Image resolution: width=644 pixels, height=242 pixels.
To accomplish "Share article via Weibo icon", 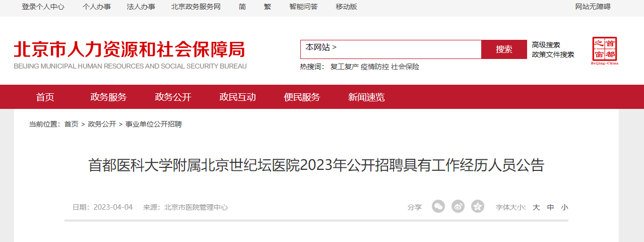I will (x=458, y=206).
